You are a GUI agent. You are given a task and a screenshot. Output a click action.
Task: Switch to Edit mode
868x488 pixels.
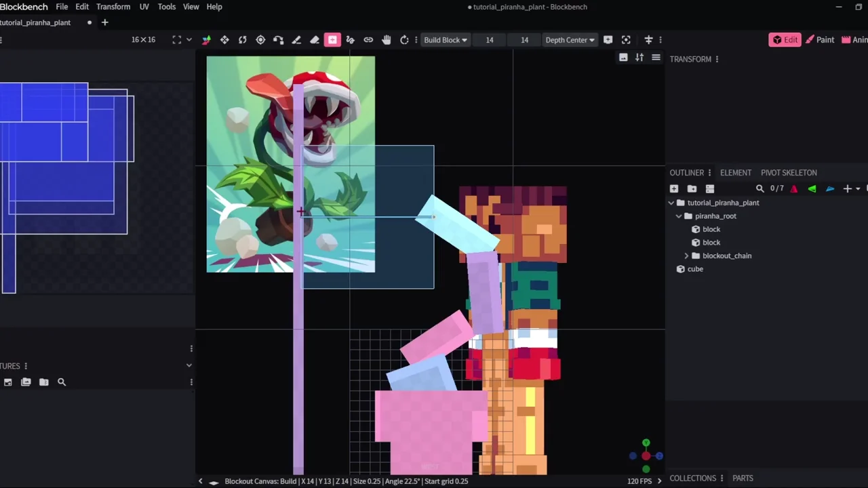point(785,40)
